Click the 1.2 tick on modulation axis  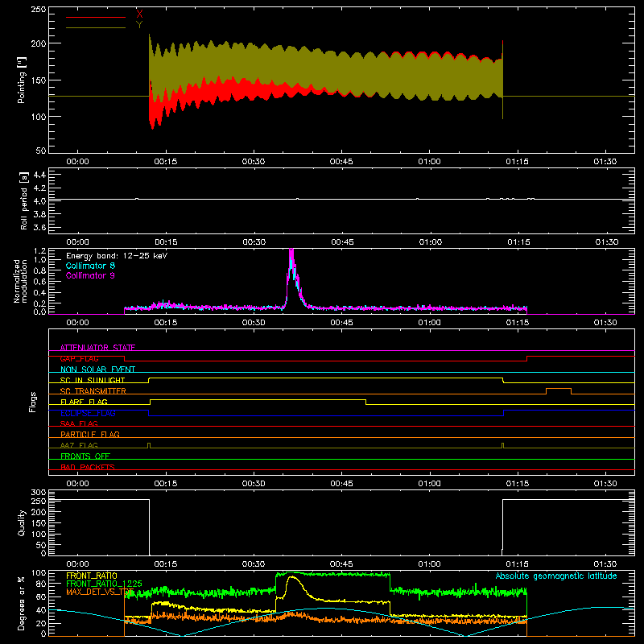click(40, 251)
